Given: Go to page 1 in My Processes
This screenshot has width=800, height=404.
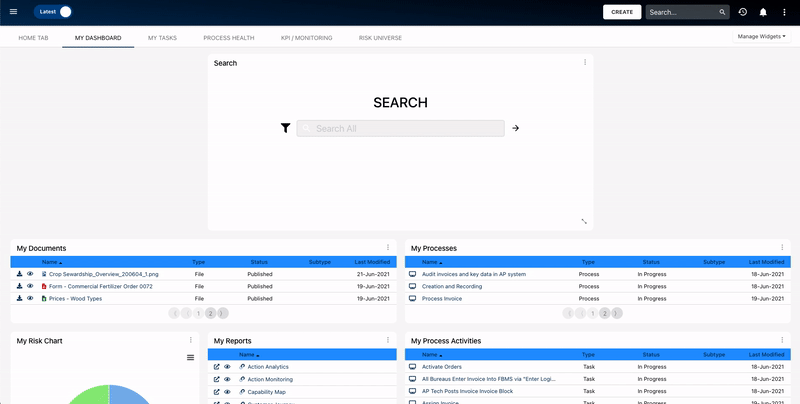Looking at the screenshot, I should pyautogui.click(x=592, y=313).
